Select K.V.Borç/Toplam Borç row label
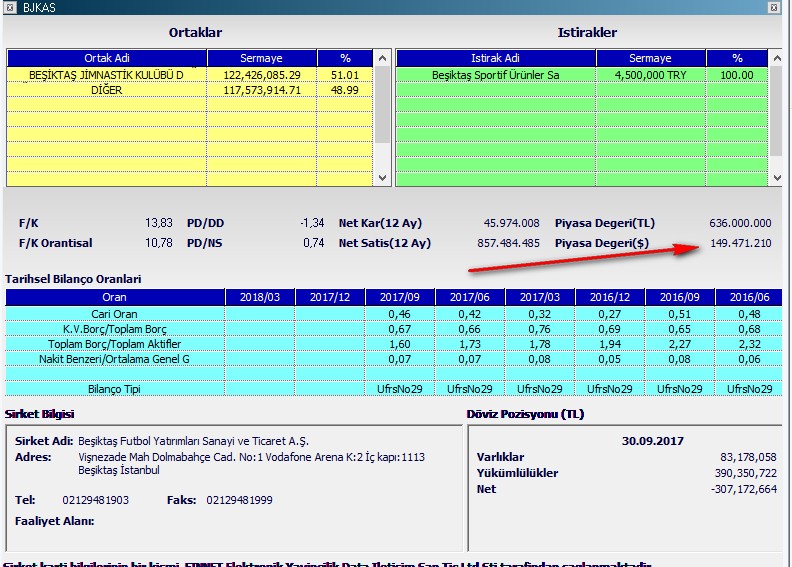 [x=115, y=329]
